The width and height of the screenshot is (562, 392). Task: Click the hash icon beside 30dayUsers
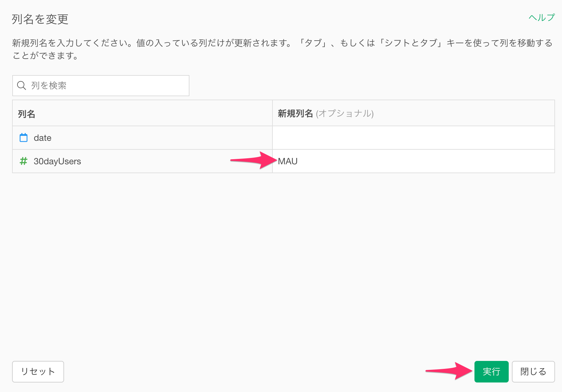pyautogui.click(x=23, y=161)
